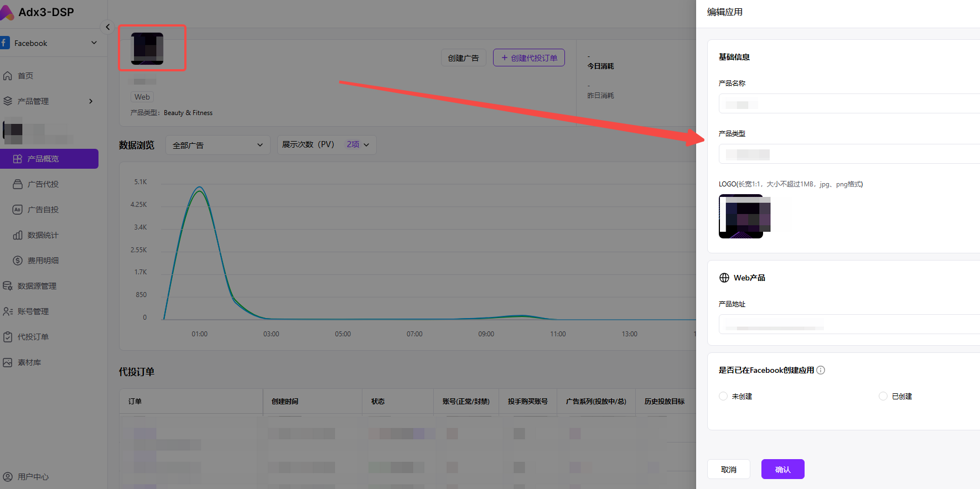Select the 未创建 radio option
This screenshot has width=980, height=489.
point(723,396)
